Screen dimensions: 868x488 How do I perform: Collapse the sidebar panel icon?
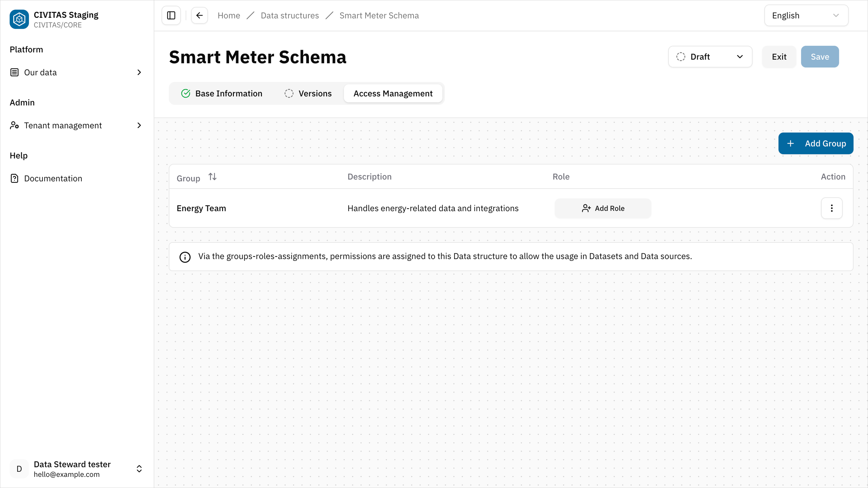[x=171, y=15]
